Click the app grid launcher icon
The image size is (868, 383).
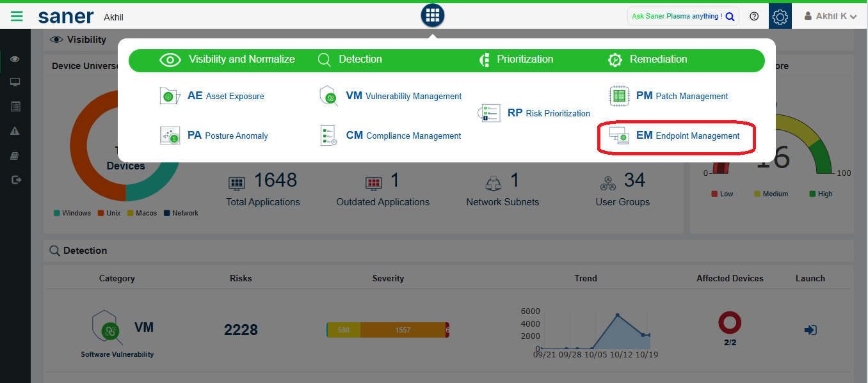tap(433, 15)
